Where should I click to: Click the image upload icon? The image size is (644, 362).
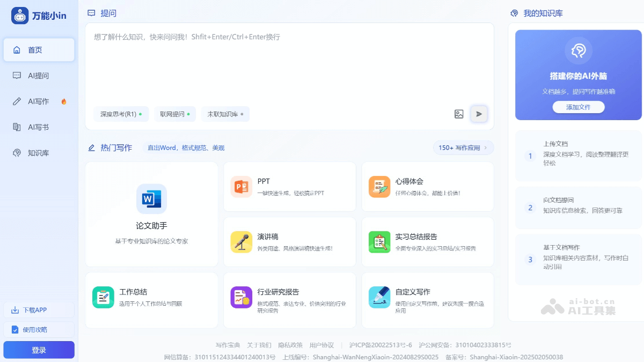coord(459,114)
